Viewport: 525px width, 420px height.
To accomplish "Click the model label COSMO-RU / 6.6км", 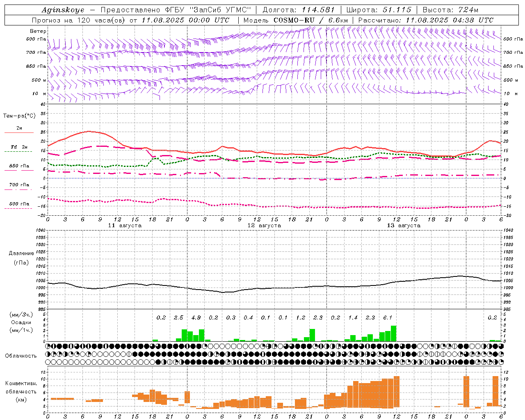I will tap(311, 20).
